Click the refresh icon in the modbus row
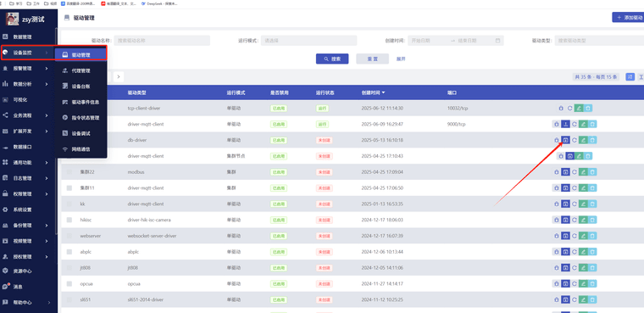 coord(575,172)
